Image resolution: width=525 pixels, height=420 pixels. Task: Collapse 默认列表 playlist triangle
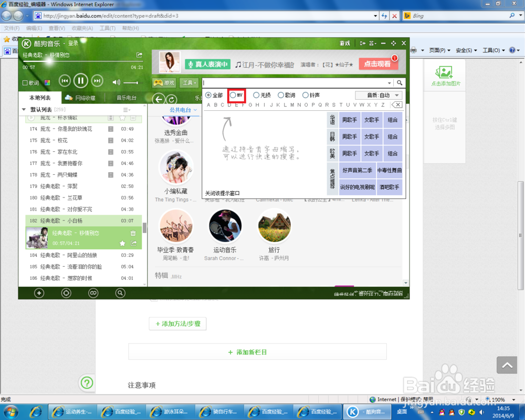point(24,110)
